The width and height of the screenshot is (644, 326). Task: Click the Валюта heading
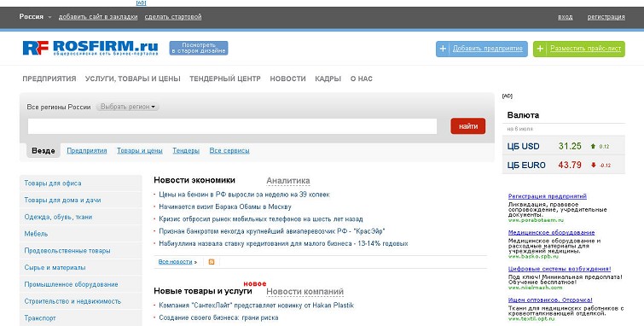tap(523, 115)
